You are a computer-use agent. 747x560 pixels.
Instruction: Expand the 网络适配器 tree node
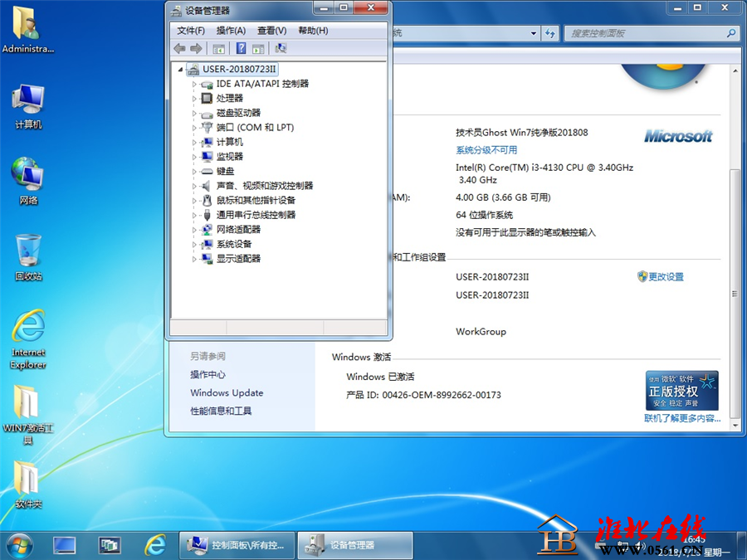pos(194,230)
